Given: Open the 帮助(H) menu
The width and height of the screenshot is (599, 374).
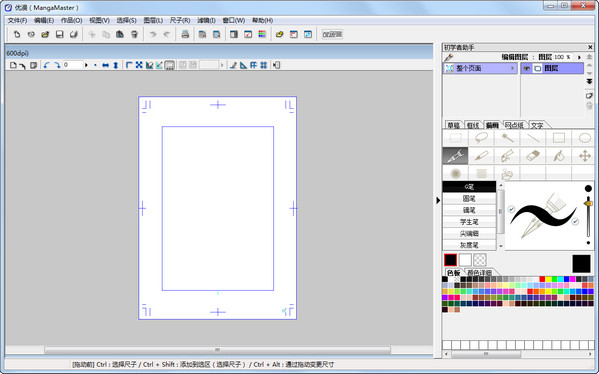Looking at the screenshot, I should tap(262, 20).
